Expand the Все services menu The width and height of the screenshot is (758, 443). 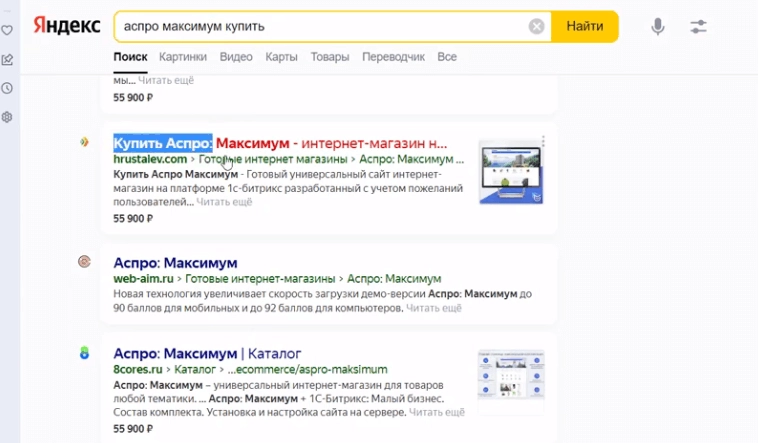click(447, 57)
